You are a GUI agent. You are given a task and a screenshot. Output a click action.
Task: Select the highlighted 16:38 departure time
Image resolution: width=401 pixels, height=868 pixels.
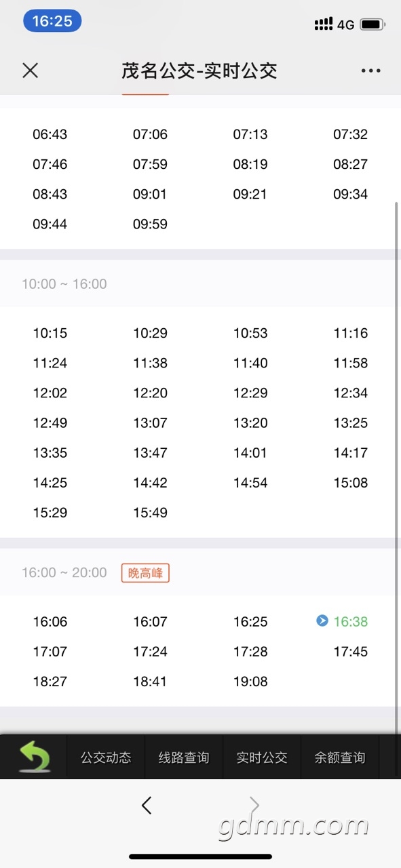(x=351, y=621)
